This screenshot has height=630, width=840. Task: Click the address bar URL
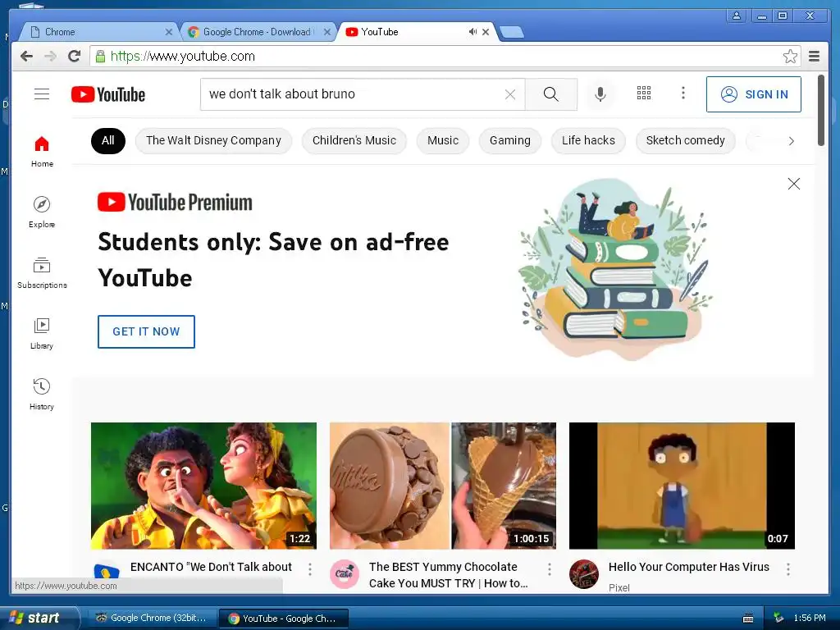click(182, 57)
